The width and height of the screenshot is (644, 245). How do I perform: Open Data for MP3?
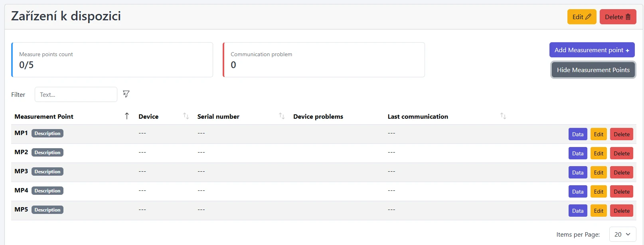tap(578, 172)
